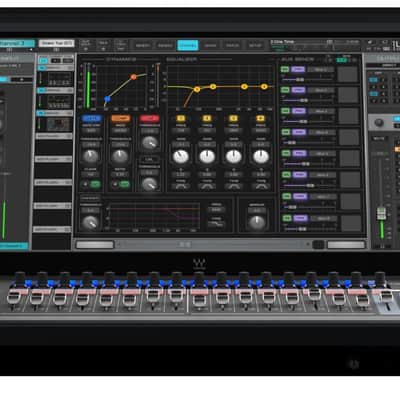Open the first plugin thumbnail in the rack
Screen dimensions: 400x400
(59, 78)
